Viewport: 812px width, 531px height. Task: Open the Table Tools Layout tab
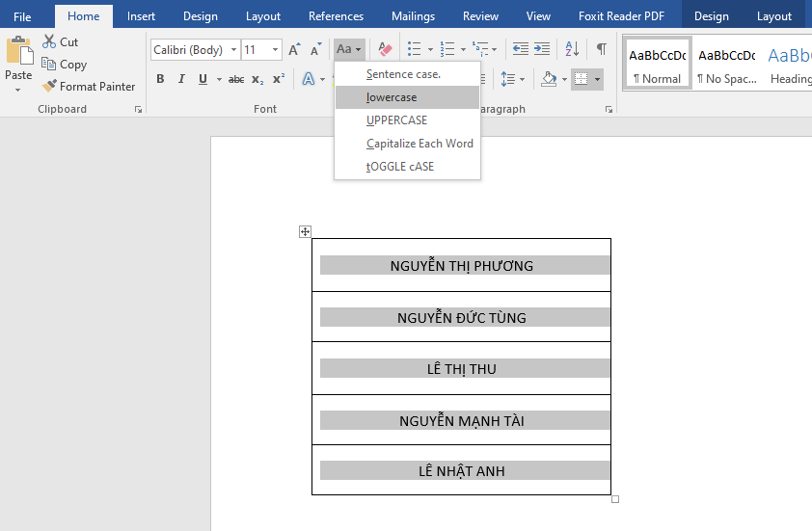coord(774,16)
